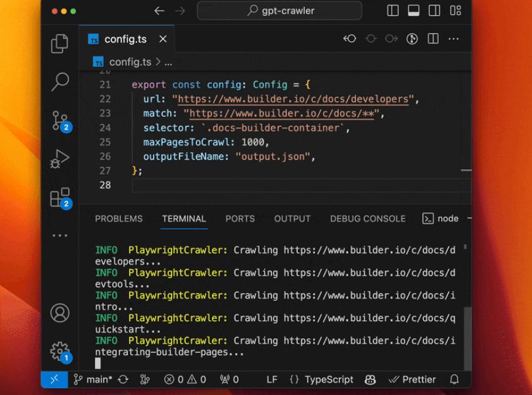Click the selector .docs-builder-container string

pos(273,128)
